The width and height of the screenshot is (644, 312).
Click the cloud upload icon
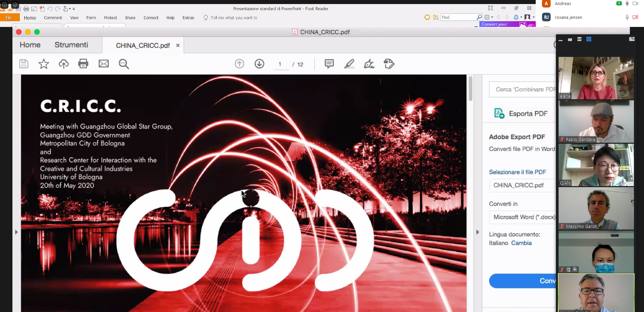(x=64, y=64)
